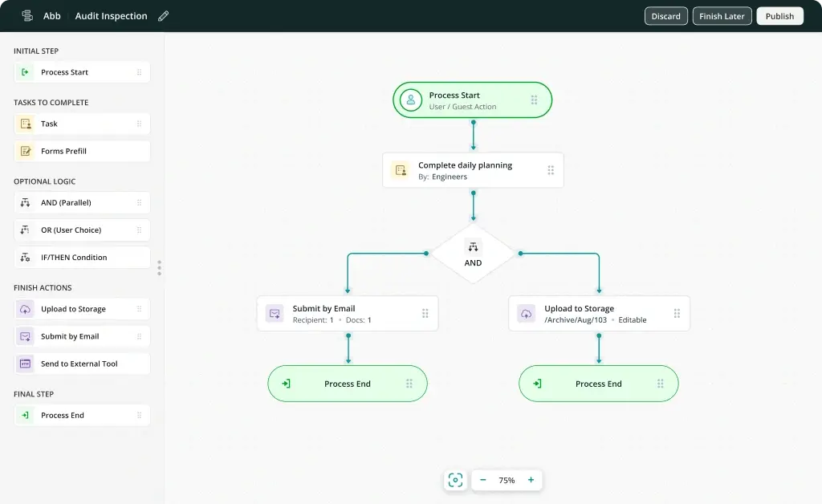
Task: Click the fit-to-screen focus icon
Action: click(x=455, y=480)
